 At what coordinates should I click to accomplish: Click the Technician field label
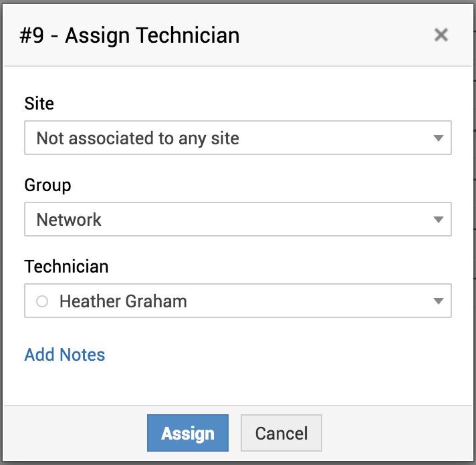(x=66, y=267)
